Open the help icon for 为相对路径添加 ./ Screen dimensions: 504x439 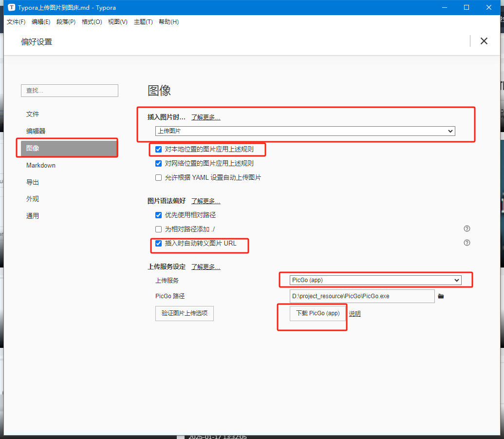pyautogui.click(x=467, y=229)
